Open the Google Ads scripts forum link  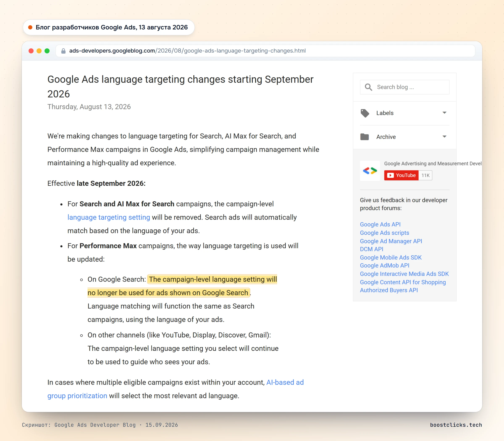[x=385, y=233]
